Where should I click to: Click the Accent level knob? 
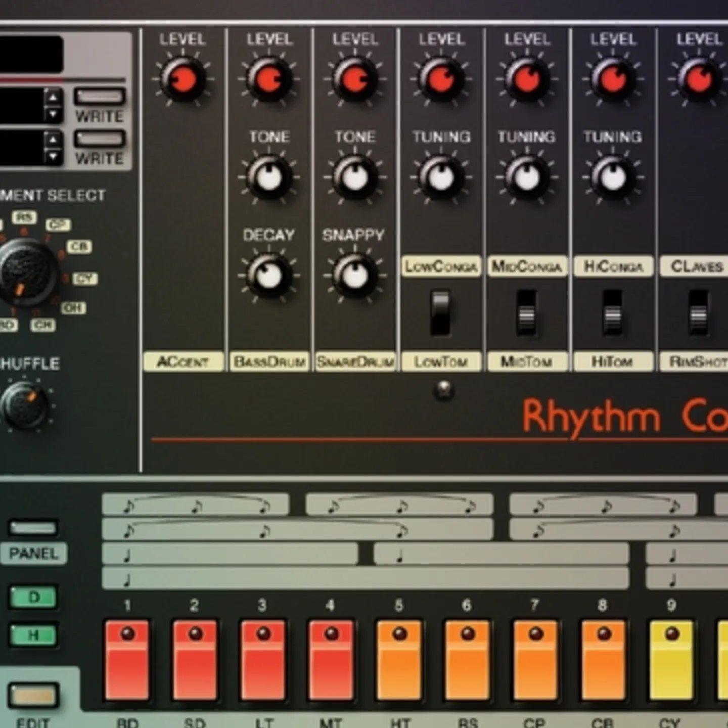183,79
